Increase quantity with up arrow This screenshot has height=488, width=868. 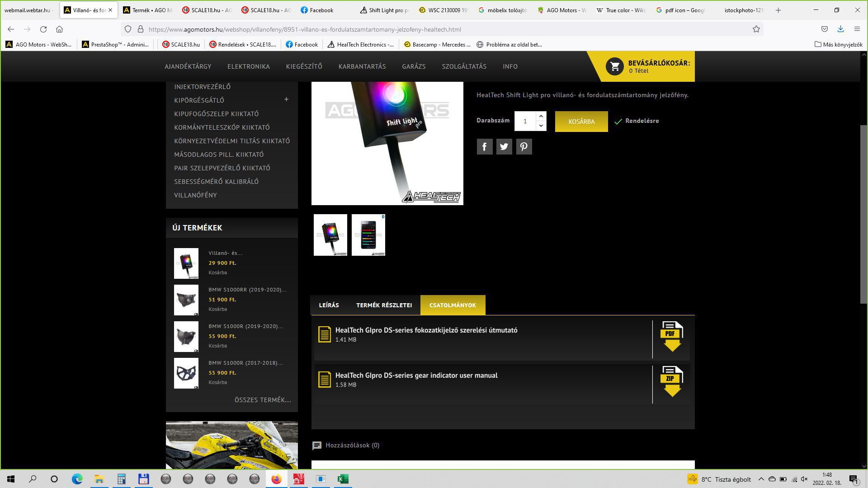click(x=541, y=116)
